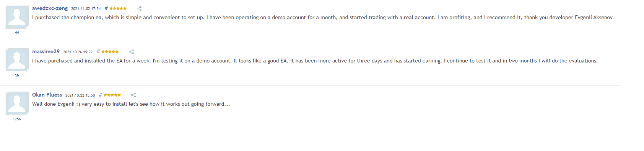This screenshot has width=644, height=151.
Task: Click rating number 1256 under Okan Pluess
Action: (17, 119)
